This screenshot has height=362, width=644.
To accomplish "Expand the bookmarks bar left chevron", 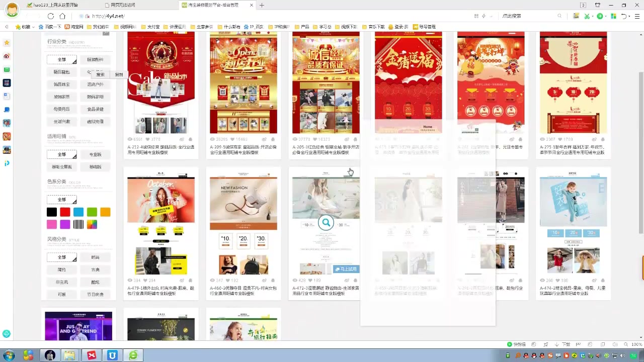I will click(7, 27).
